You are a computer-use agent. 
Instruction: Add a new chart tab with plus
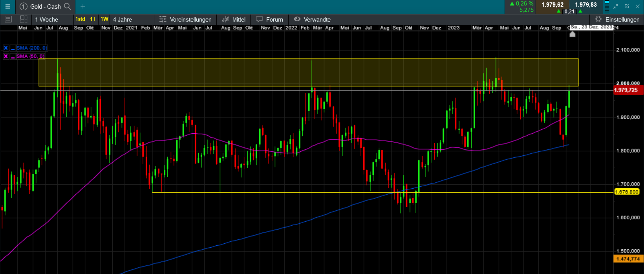click(83, 6)
